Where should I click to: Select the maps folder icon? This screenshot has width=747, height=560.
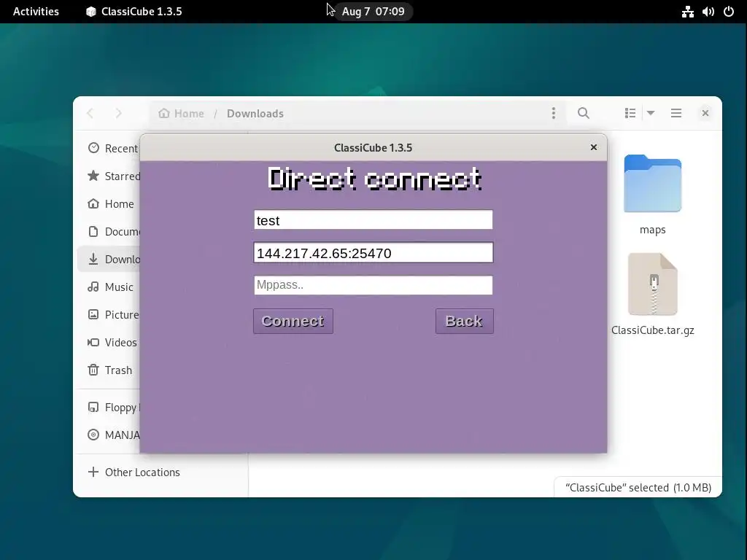653,184
